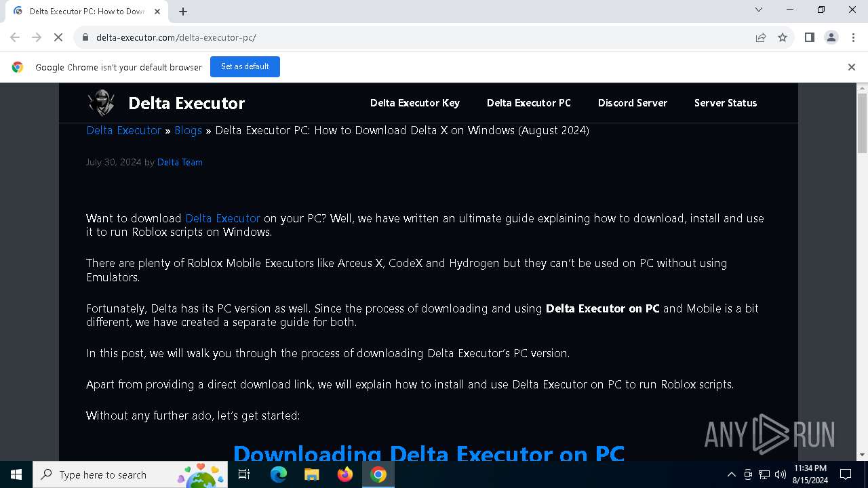The image size is (868, 488).
Task: Open the Discord Server menu link
Action: 633,103
